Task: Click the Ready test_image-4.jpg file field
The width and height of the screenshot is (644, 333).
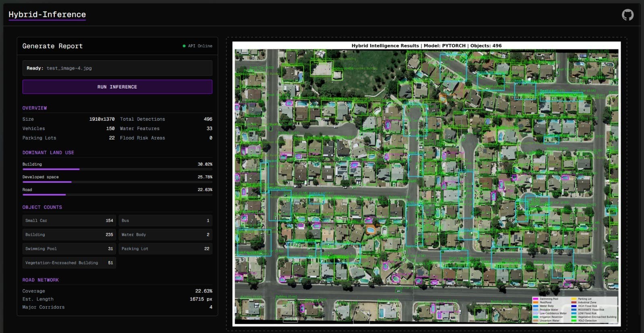Action: point(117,68)
